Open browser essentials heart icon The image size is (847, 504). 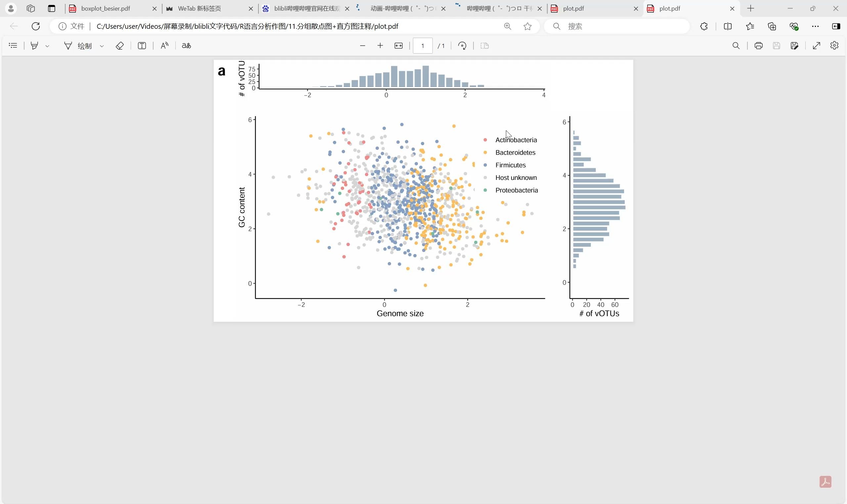(794, 26)
